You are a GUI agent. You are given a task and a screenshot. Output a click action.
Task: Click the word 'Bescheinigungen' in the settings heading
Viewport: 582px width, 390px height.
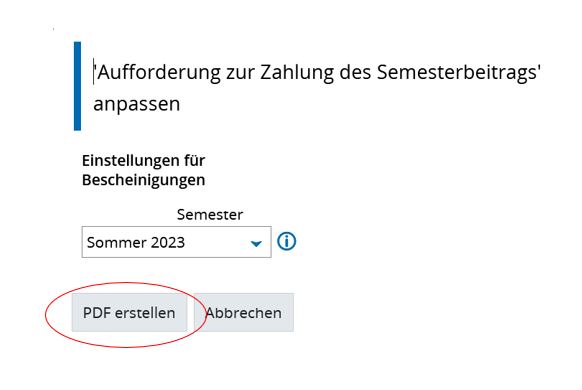(x=144, y=180)
